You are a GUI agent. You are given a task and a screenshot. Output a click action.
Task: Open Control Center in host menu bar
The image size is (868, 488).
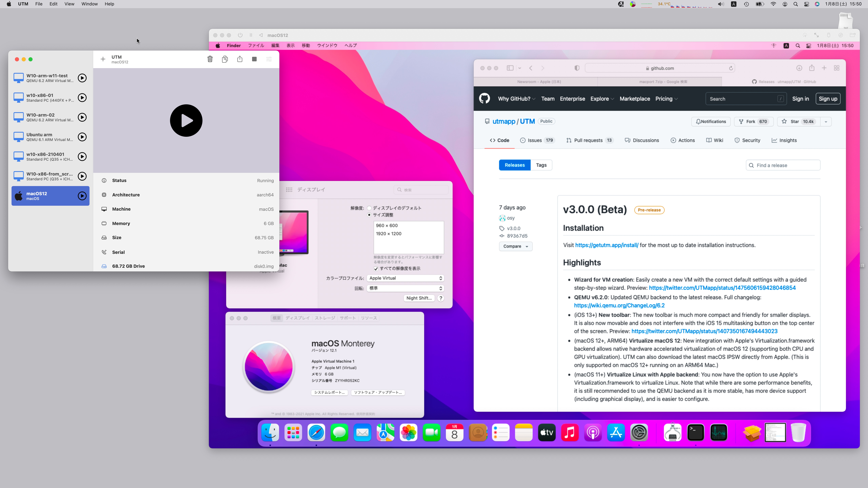click(x=806, y=4)
